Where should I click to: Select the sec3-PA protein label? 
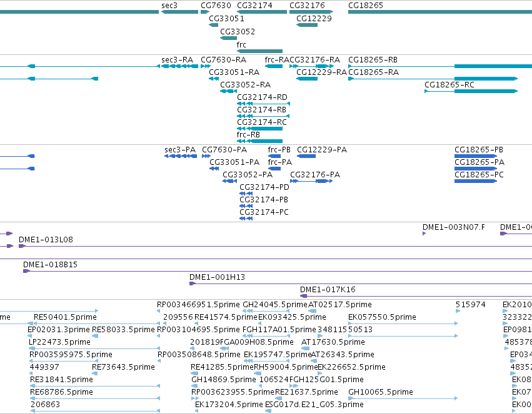pyautogui.click(x=180, y=150)
